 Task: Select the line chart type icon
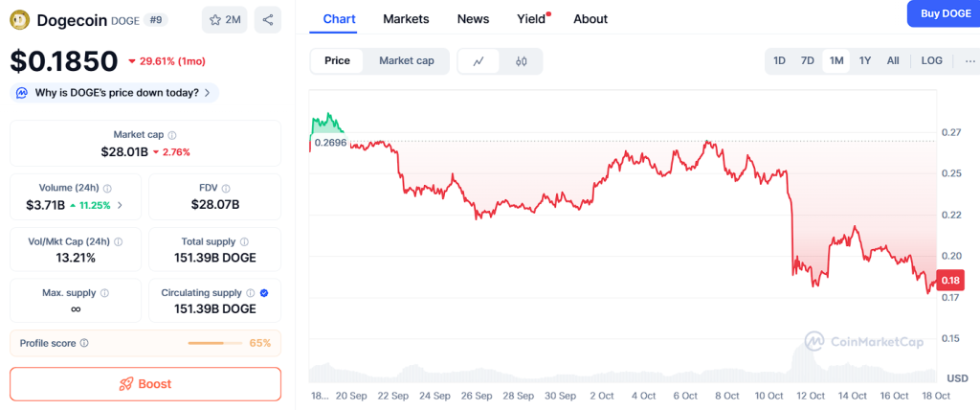(x=479, y=61)
